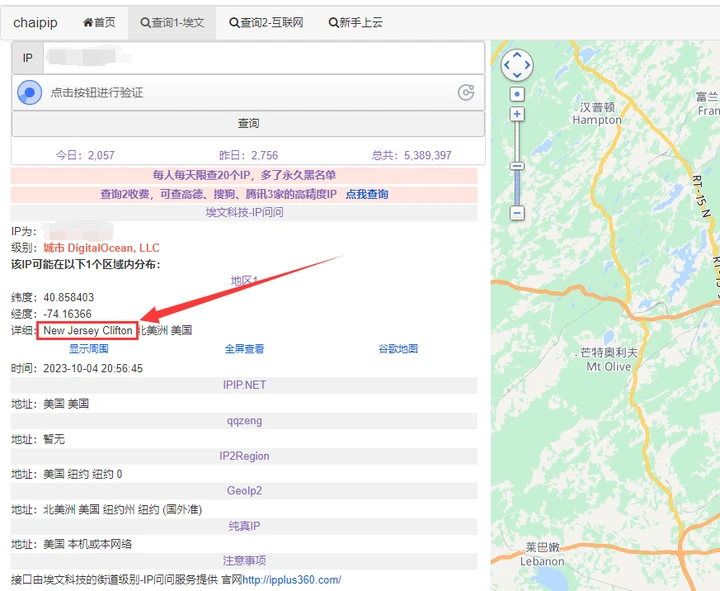Click the 埃文科技-IP问问 section header
This screenshot has height=591, width=720.
coord(244,213)
